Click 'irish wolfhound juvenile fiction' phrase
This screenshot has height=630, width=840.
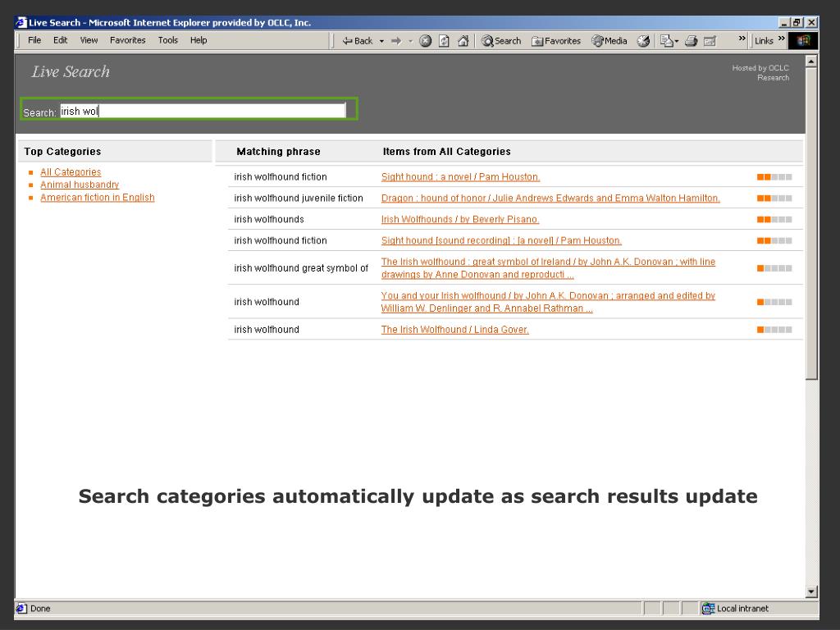click(x=299, y=199)
